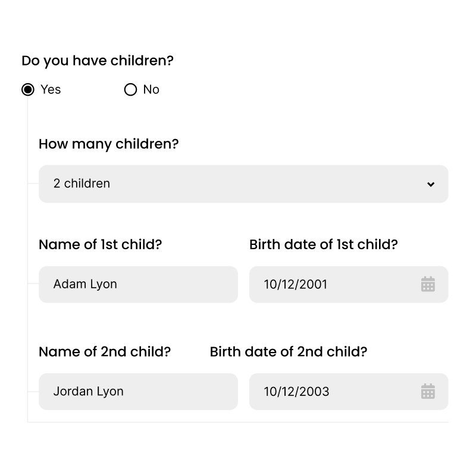Click the '2 children' selected value
This screenshot has height=472, width=476.
tap(82, 184)
